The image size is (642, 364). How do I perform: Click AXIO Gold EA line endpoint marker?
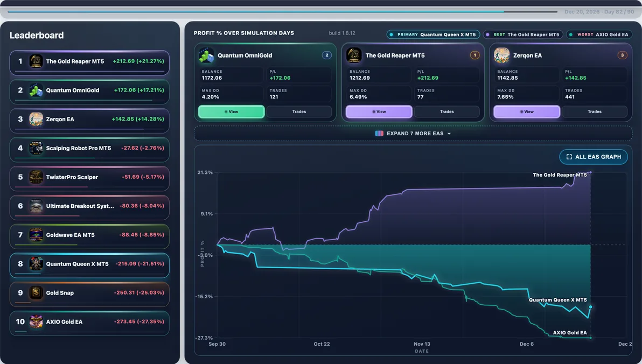[590, 338]
